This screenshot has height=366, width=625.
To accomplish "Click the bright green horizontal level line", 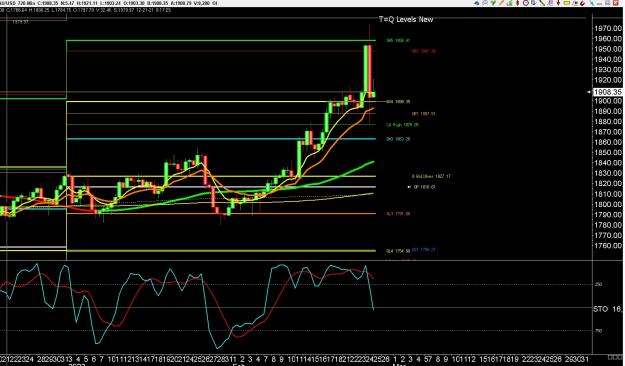I will 221,40.
